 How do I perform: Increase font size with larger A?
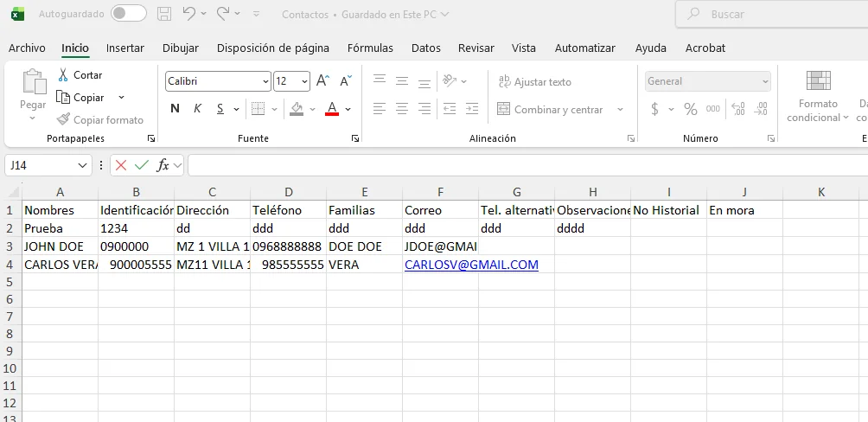point(322,81)
